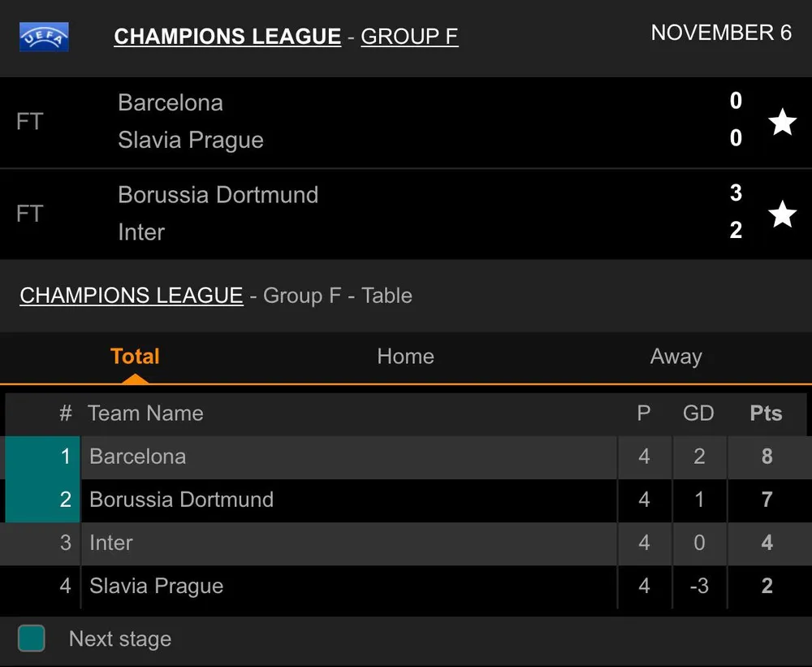812x667 pixels.
Task: Select the Total table tab
Action: [x=135, y=357]
